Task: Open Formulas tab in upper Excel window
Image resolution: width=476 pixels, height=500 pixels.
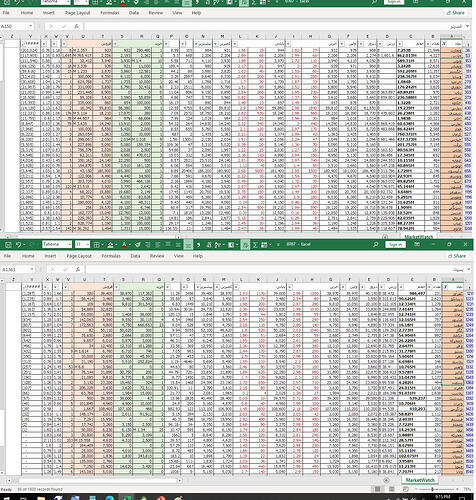Action: (x=110, y=13)
